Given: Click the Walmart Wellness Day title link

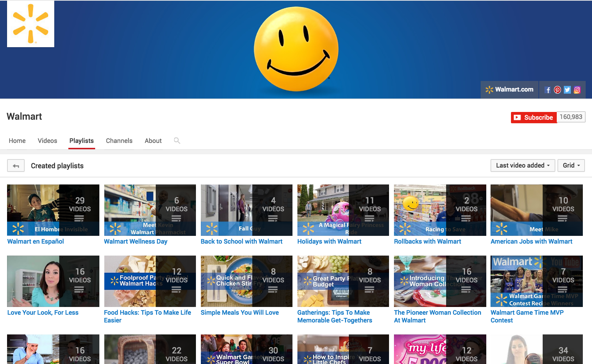Looking at the screenshot, I should point(136,241).
